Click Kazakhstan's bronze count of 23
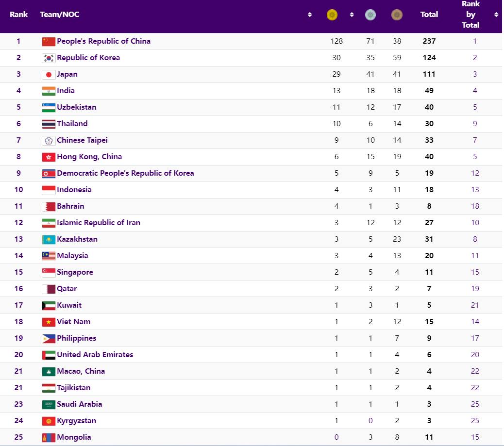 397,239
